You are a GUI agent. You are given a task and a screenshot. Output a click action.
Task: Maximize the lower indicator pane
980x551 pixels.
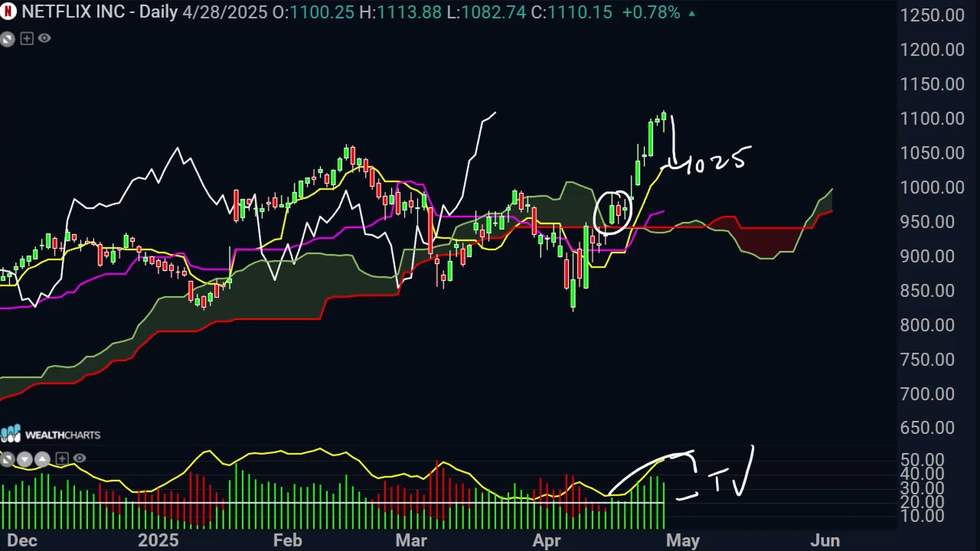pyautogui.click(x=7, y=459)
